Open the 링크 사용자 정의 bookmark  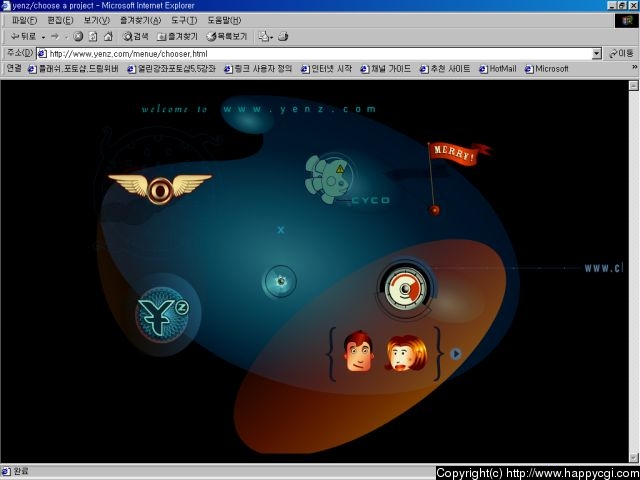tap(258, 69)
